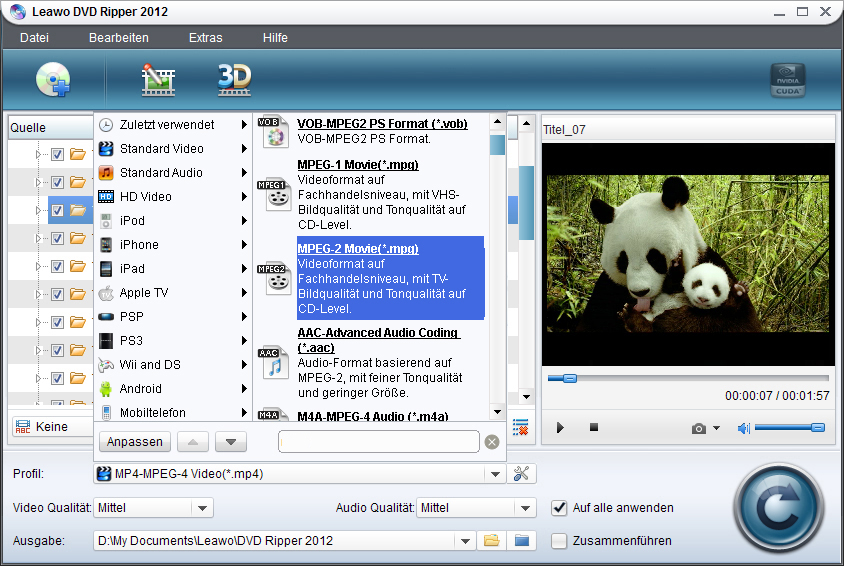
Task: Click the move down arrow button
Action: 230,442
